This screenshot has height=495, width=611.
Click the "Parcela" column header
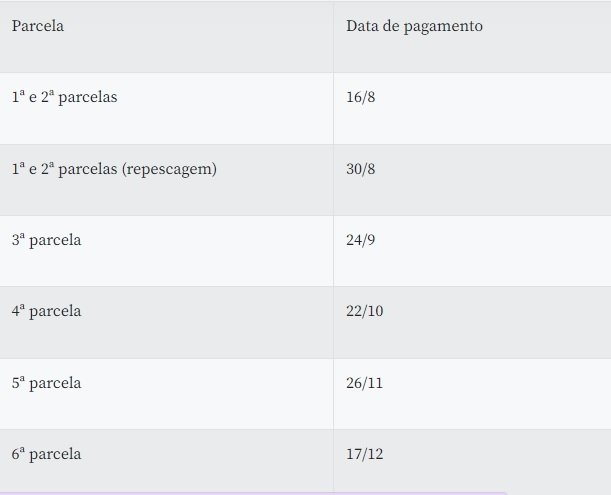coord(38,27)
